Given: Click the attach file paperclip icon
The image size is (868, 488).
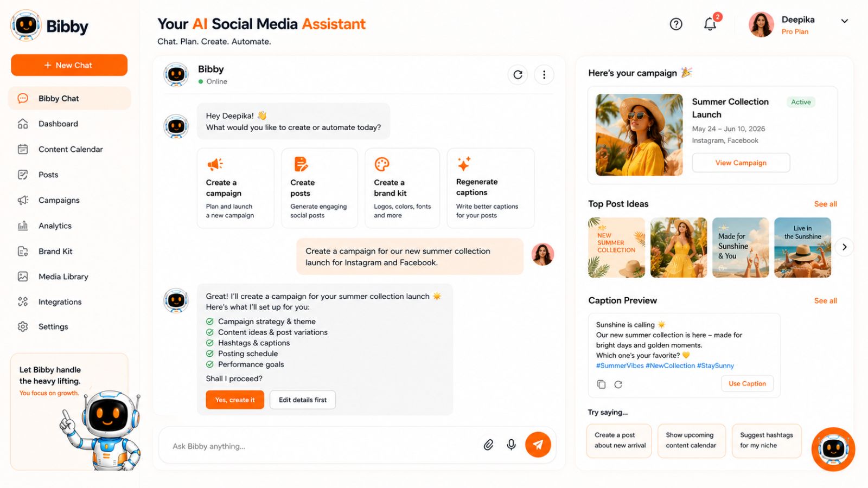Looking at the screenshot, I should coord(488,445).
